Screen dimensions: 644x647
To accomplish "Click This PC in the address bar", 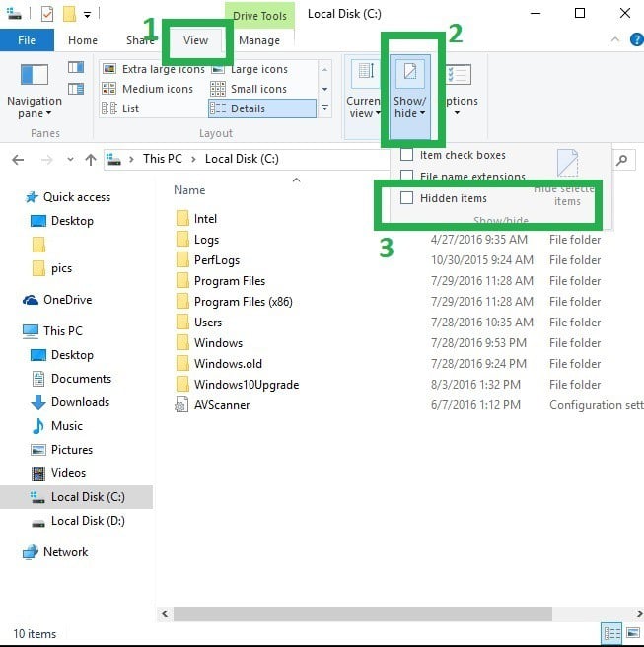I will pos(163,159).
